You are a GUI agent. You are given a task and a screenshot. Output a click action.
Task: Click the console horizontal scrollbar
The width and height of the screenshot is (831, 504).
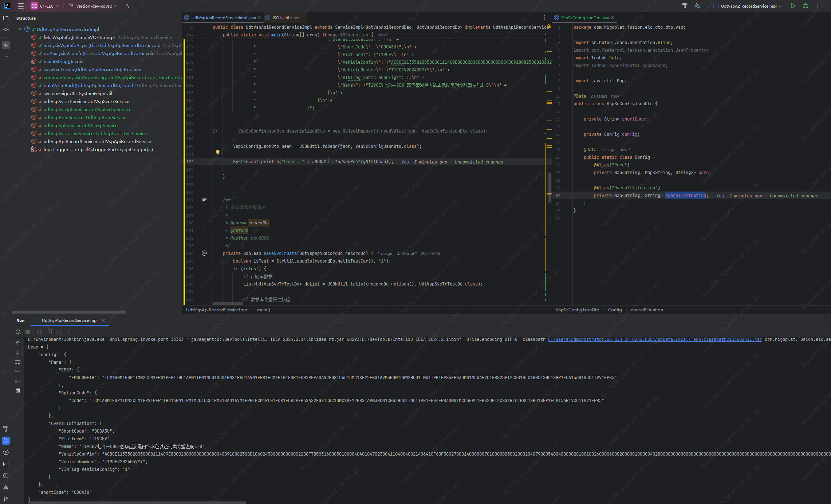tap(137, 503)
